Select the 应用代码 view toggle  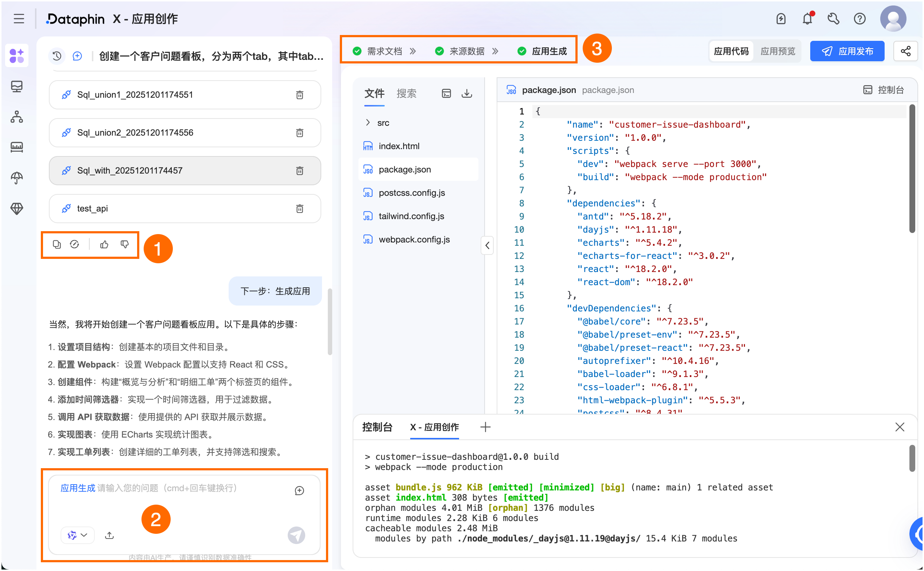(731, 51)
